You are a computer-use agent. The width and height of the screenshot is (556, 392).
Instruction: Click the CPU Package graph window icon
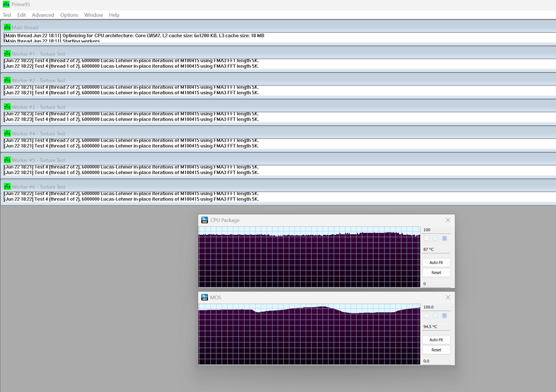click(x=205, y=220)
